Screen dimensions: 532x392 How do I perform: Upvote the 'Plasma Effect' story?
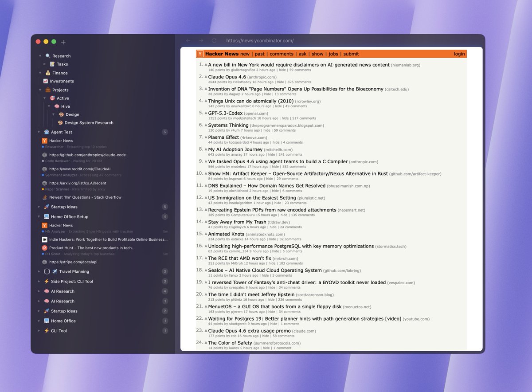tap(206, 137)
